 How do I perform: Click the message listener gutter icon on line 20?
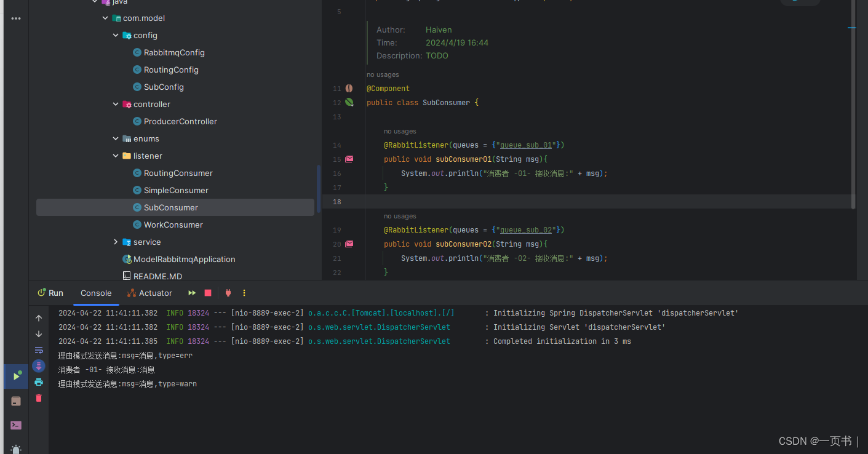[349, 244]
